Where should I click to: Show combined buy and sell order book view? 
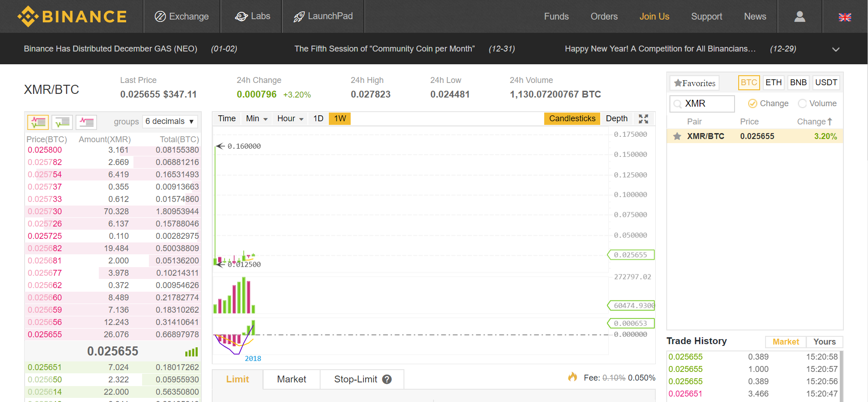tap(38, 122)
